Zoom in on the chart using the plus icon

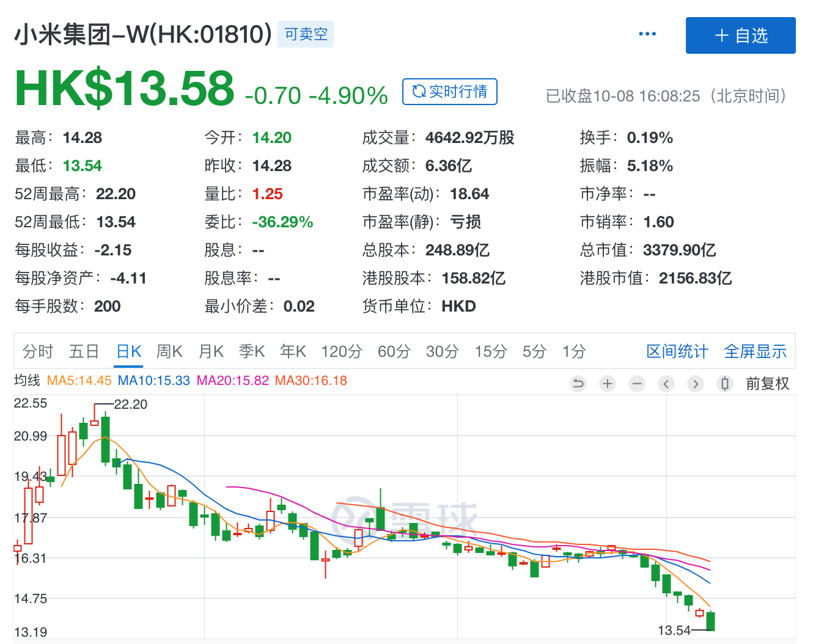pos(608,384)
